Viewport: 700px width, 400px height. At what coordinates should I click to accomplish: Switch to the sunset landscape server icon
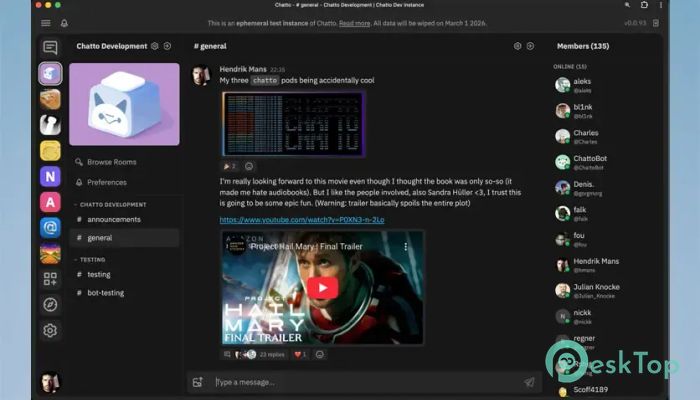(x=50, y=254)
